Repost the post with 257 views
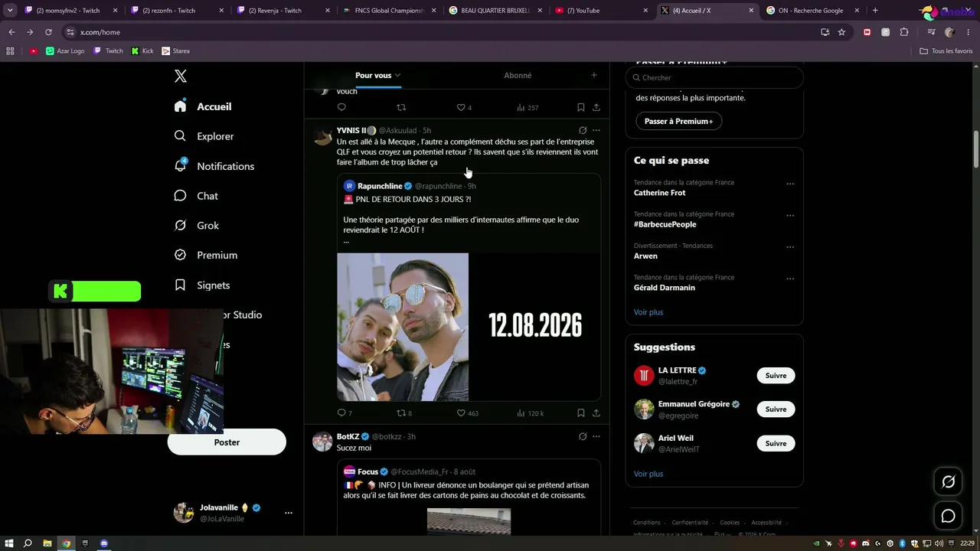Image resolution: width=980 pixels, height=551 pixels. click(x=400, y=107)
